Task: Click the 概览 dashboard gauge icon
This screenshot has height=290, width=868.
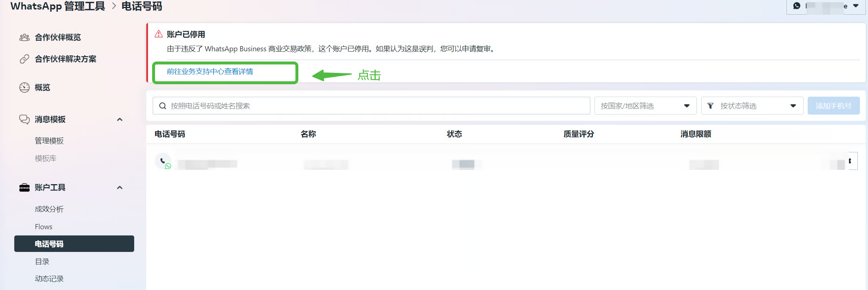Action: 24,88
